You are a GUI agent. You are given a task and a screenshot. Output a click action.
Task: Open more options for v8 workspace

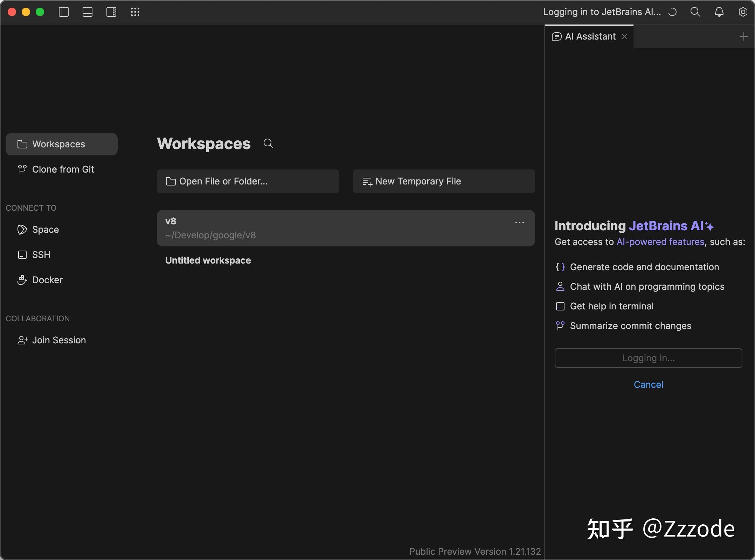tap(520, 223)
